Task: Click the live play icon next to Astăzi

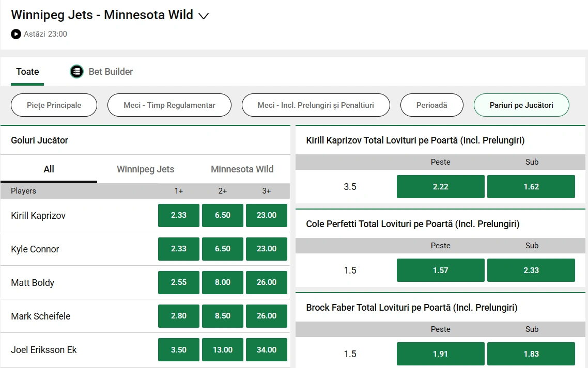Action: [x=15, y=34]
